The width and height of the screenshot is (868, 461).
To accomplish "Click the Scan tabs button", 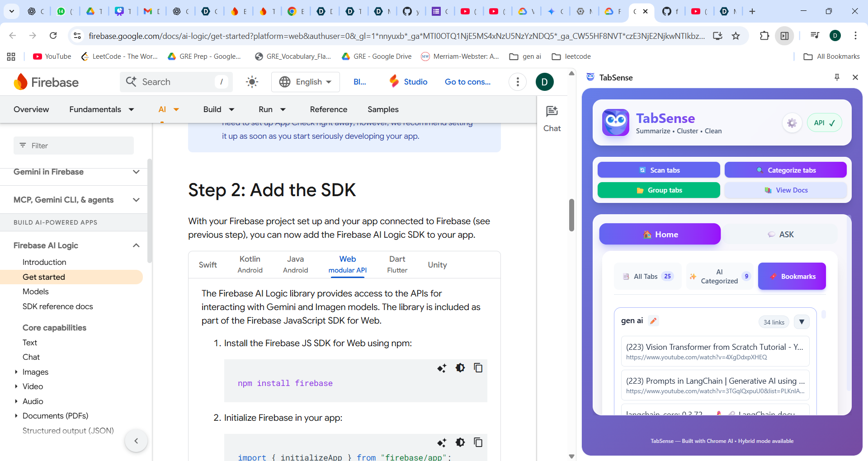I will click(x=659, y=170).
